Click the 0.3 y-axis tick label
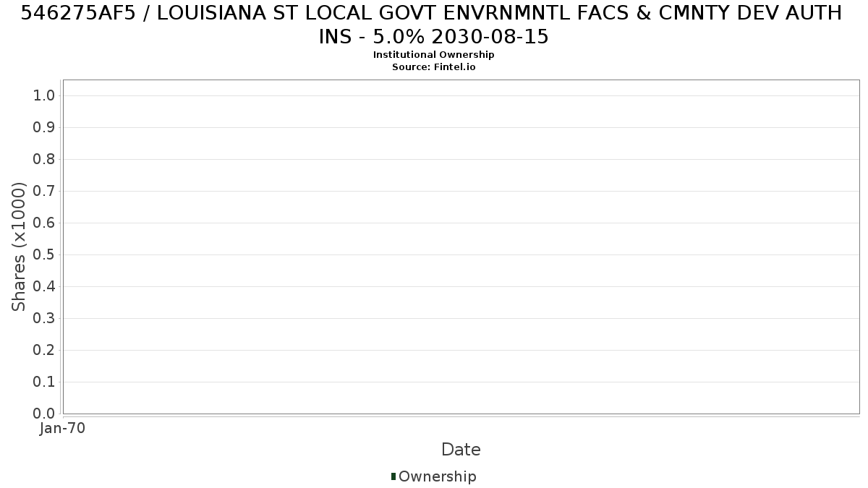This screenshot has width=868, height=488. click(x=44, y=319)
